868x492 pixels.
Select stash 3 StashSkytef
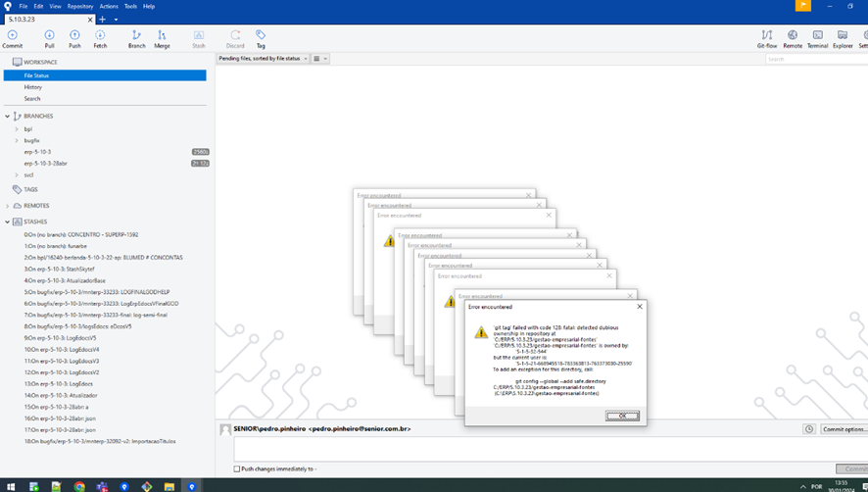coord(59,269)
